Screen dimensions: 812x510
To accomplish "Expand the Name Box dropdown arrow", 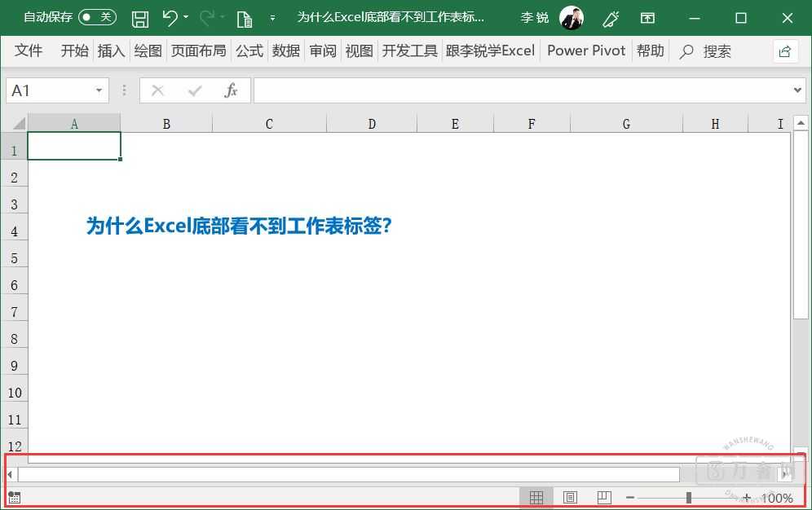I will (x=99, y=90).
